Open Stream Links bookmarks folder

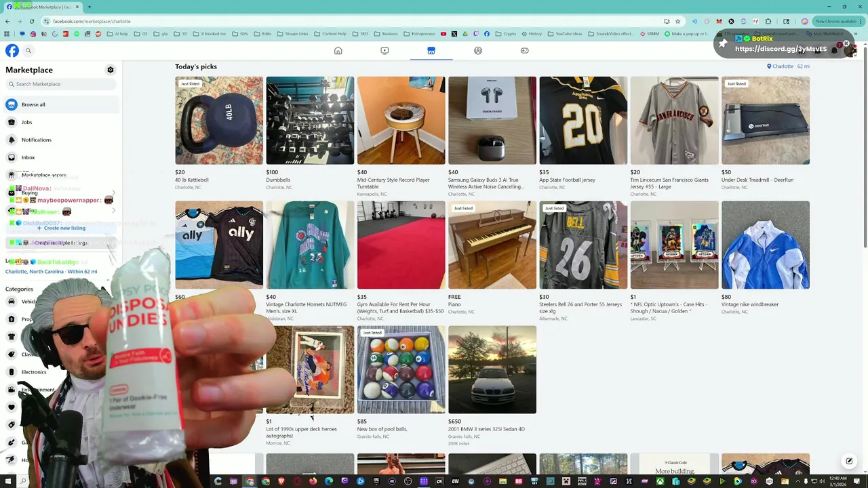(292, 34)
